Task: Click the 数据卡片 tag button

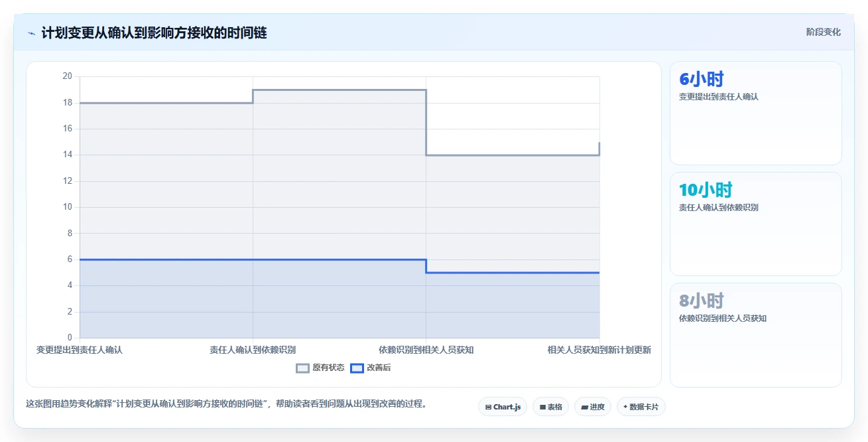Action: click(x=641, y=407)
